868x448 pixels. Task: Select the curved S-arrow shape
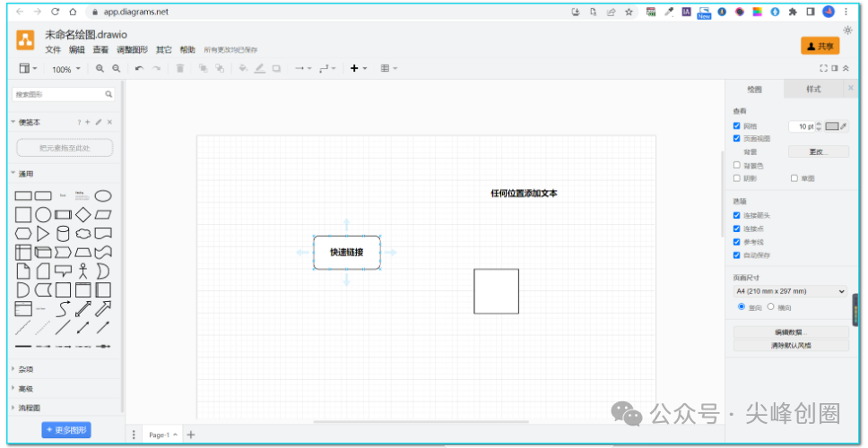point(63,308)
